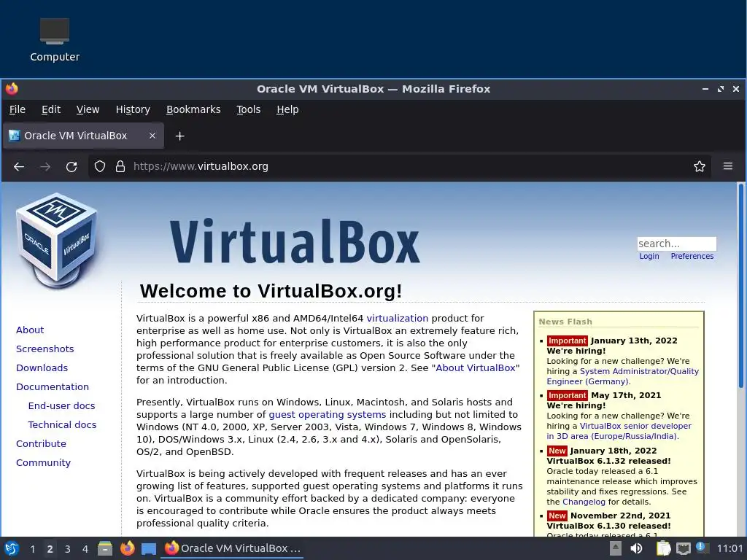The height and width of the screenshot is (560, 747).
Task: Open the Computer desktop icon
Action: (55, 41)
